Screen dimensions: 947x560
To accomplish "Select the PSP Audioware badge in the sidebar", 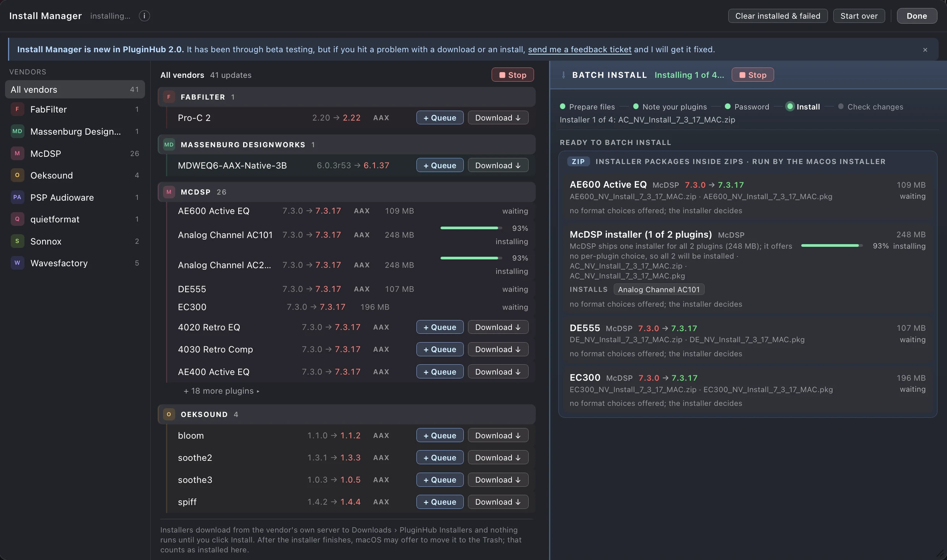I will (x=17, y=198).
